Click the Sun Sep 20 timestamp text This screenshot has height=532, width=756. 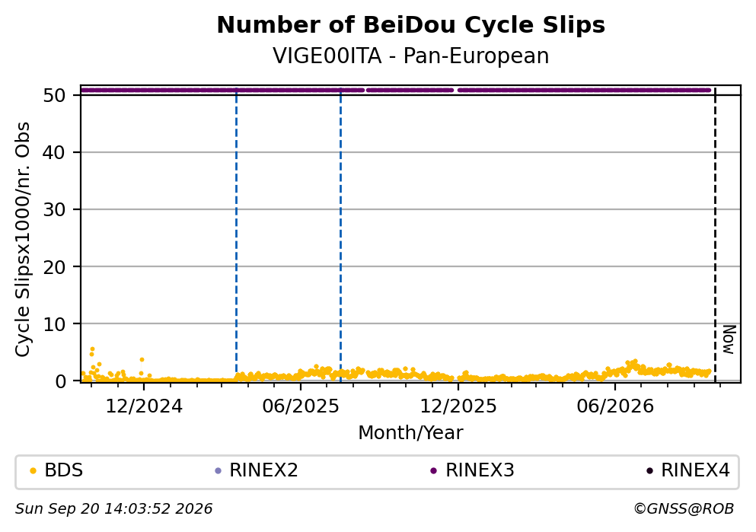(x=113, y=509)
